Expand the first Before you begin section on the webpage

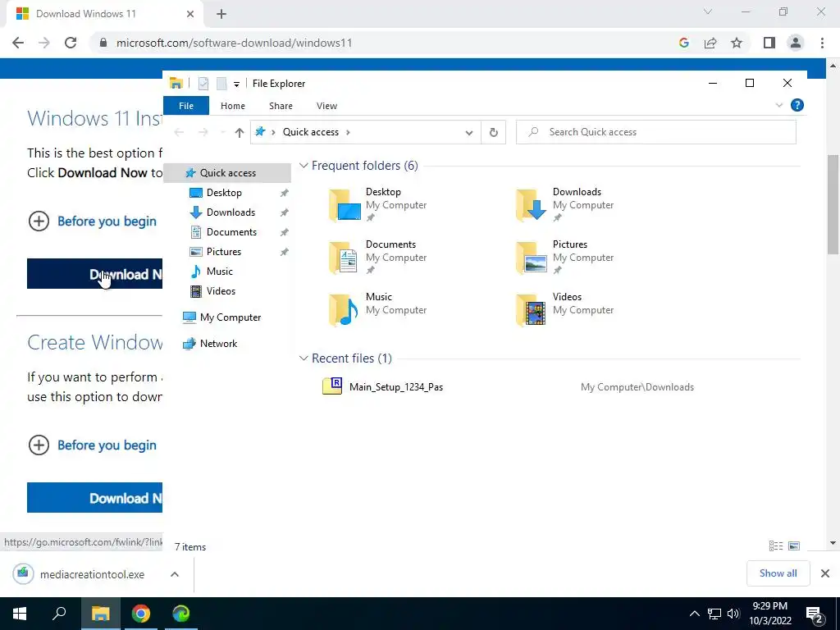(92, 221)
